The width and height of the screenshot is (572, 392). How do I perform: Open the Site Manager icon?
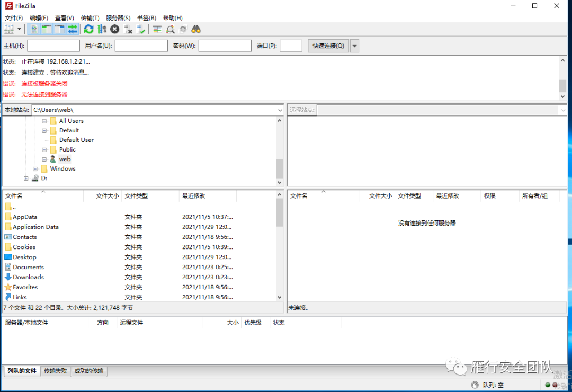(9, 29)
